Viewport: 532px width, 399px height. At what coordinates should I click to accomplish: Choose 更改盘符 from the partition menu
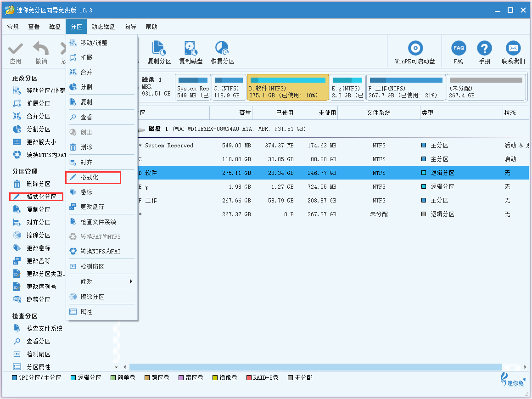(x=102, y=207)
